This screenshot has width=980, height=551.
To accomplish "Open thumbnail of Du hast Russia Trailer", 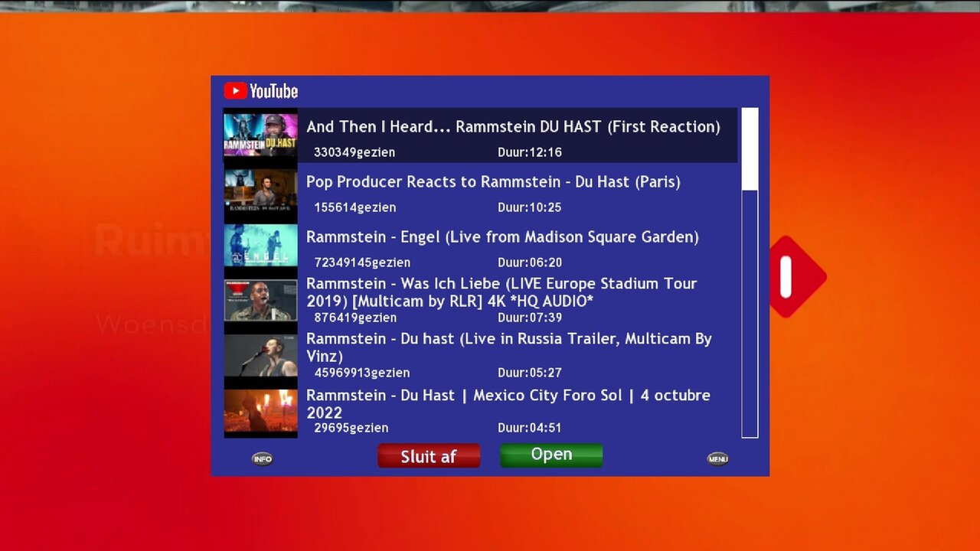I will pos(260,355).
